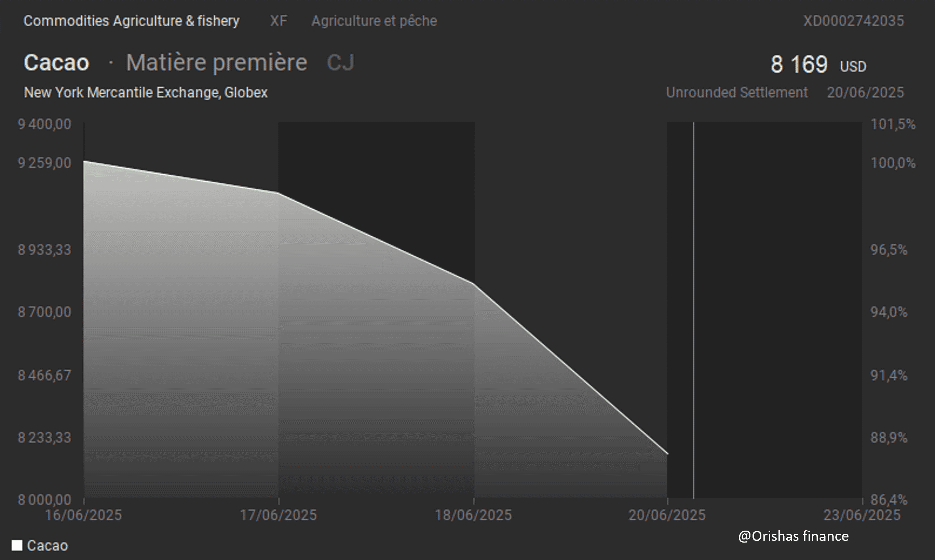Viewport: 935px width, 560px height.
Task: Click the 8 933,33 axis label
Action: [44, 250]
